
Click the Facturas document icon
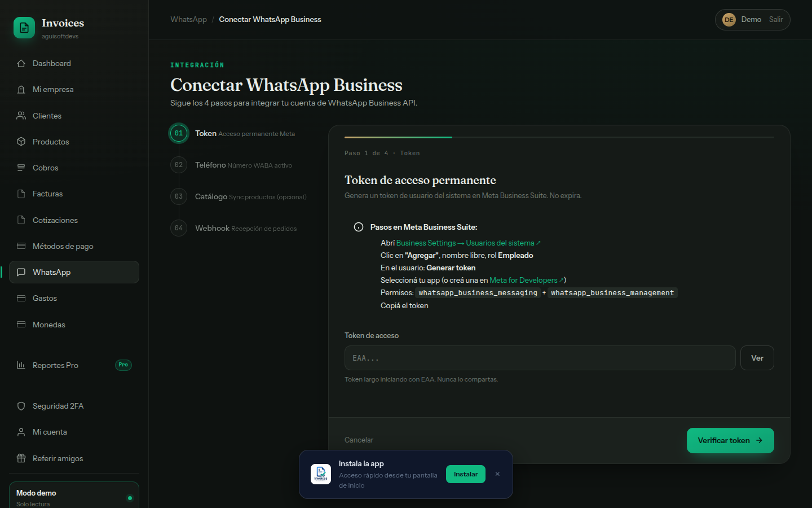(21, 194)
